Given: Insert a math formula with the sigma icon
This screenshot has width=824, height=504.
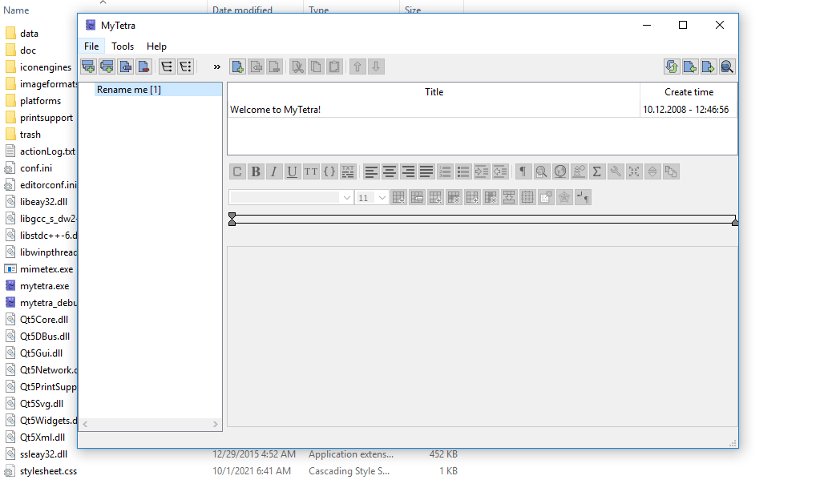Looking at the screenshot, I should coord(597,171).
